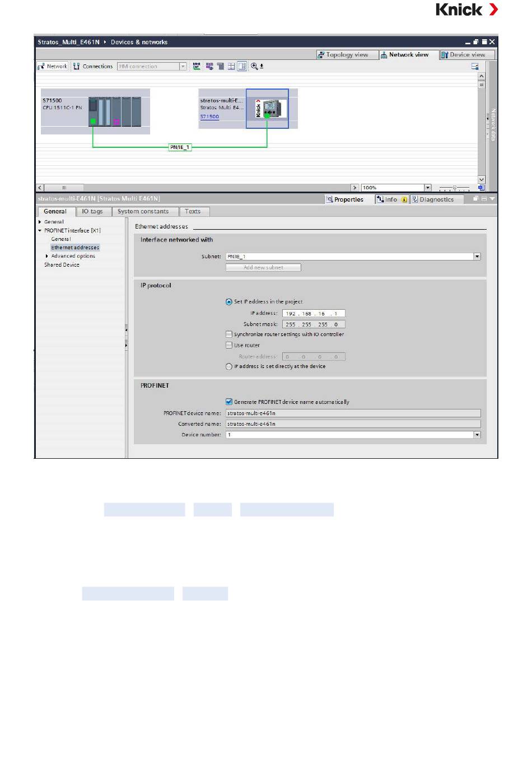The image size is (532, 777).
Task: Click the scroll left arrow in network view
Action: [x=40, y=188]
